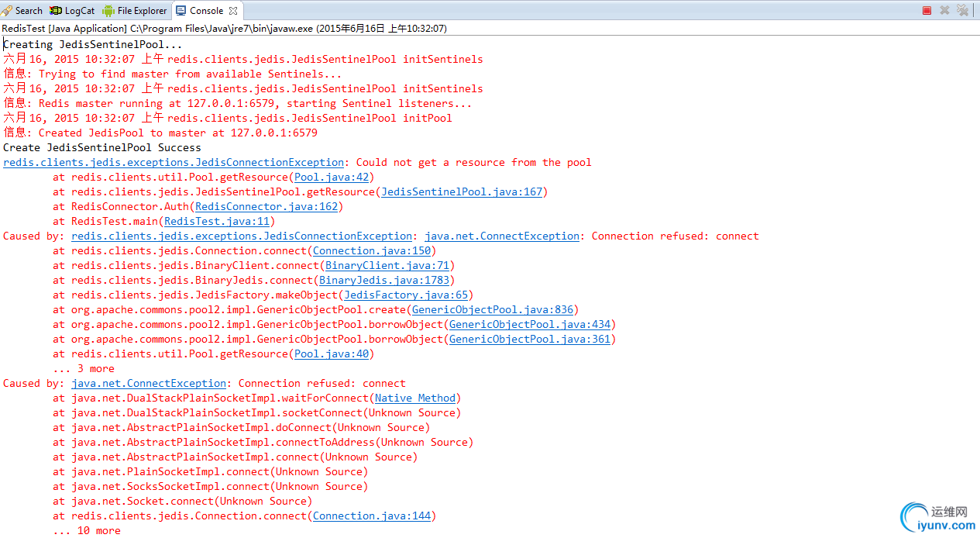Click the RedisTest launch description header

[x=224, y=28]
